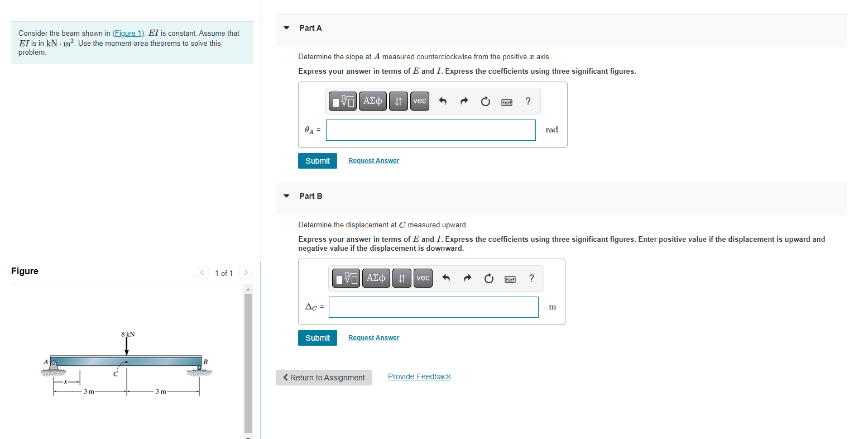Open the Figure 1 link in problem statement
This screenshot has height=439, width=868.
coord(128,33)
